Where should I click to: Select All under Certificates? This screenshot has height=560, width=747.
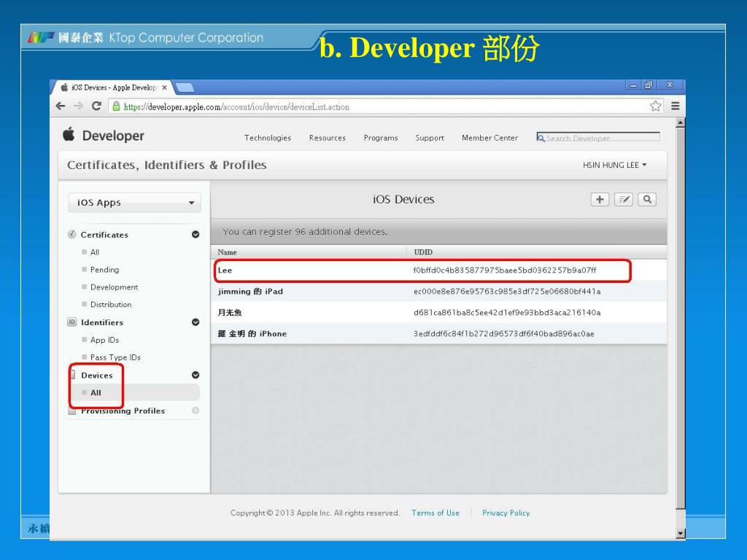click(95, 252)
